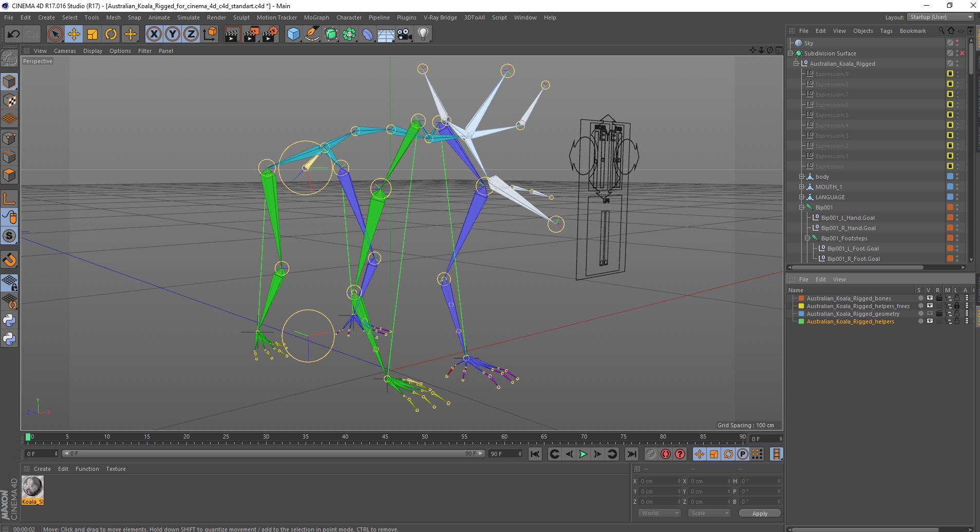Toggle Autokeying record button
980x532 pixels.
point(666,454)
